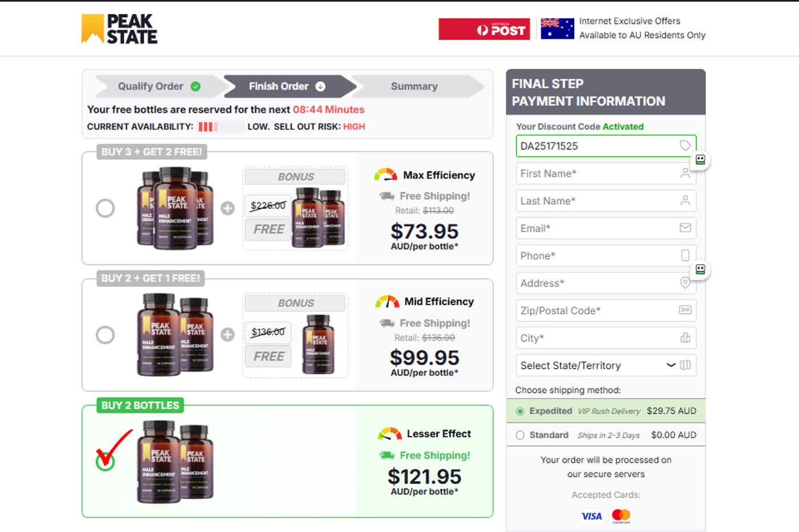Click the current availability stock bar
The height and width of the screenshot is (532, 799).
221,127
